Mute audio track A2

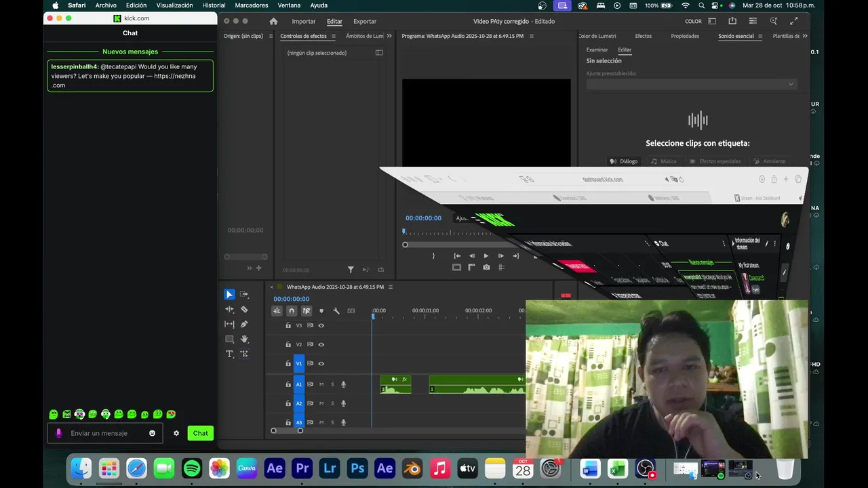tap(321, 403)
